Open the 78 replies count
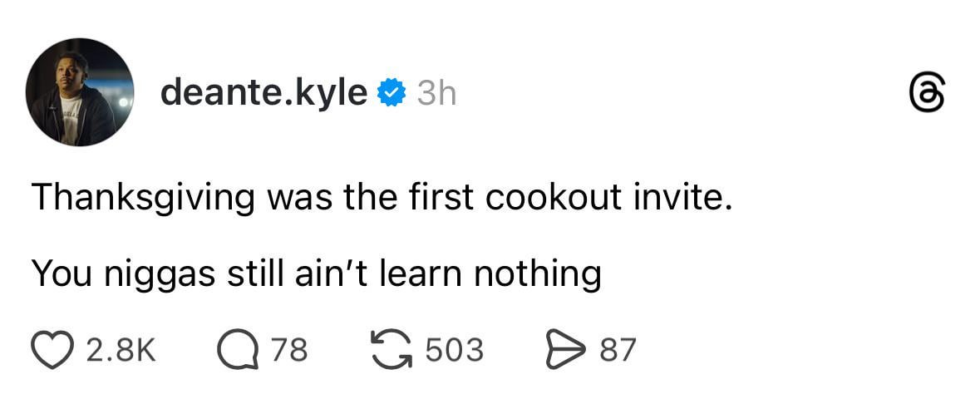 coord(289,350)
